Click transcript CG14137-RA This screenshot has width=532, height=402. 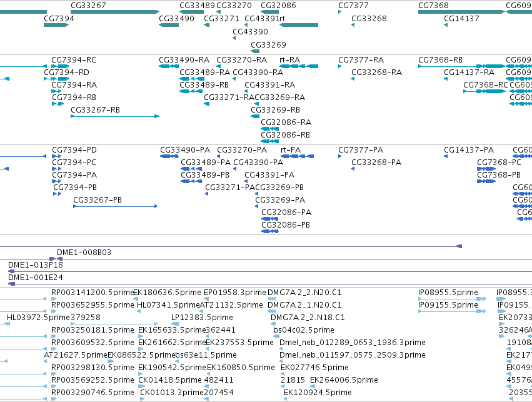[446, 79]
